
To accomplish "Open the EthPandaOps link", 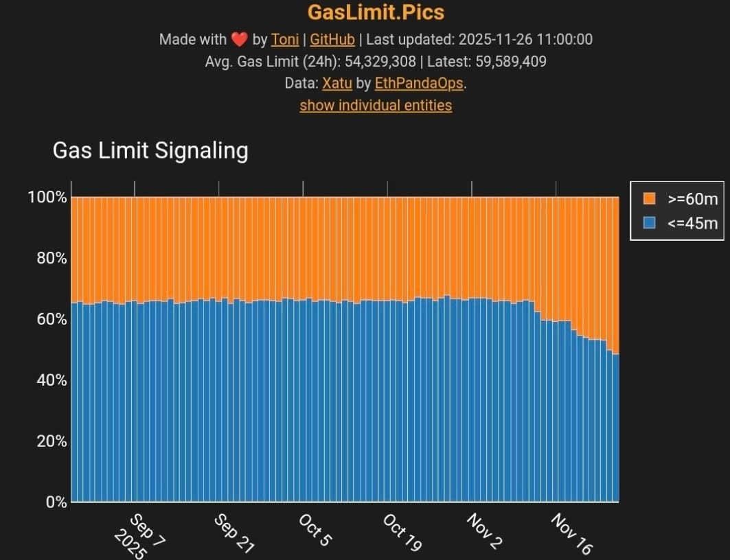I will coord(419,83).
